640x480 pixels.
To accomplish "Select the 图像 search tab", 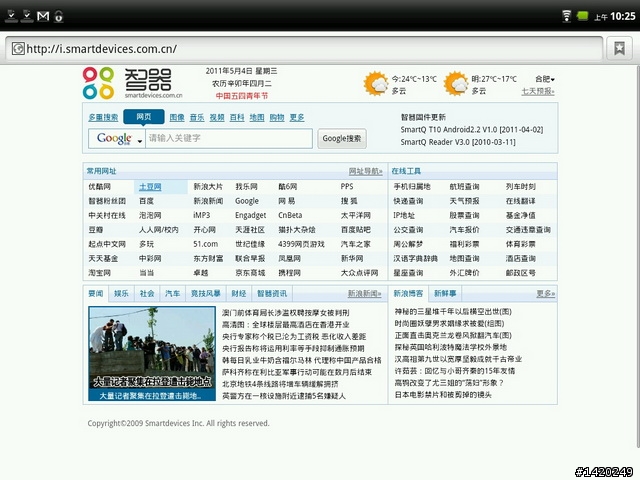I will 177,118.
